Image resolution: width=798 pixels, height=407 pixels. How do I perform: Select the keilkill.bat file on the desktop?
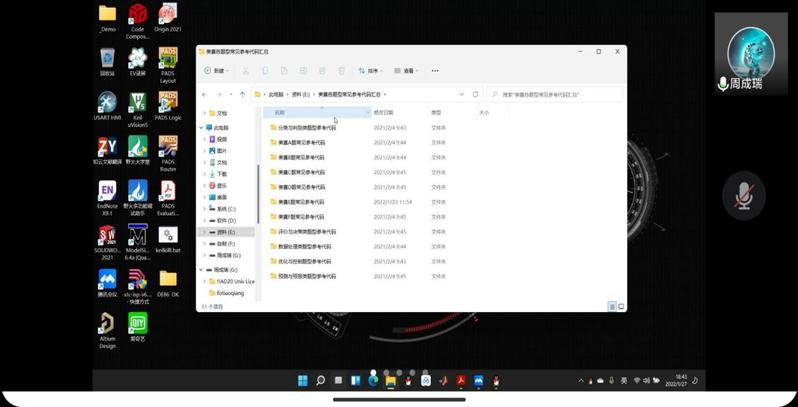tap(168, 239)
